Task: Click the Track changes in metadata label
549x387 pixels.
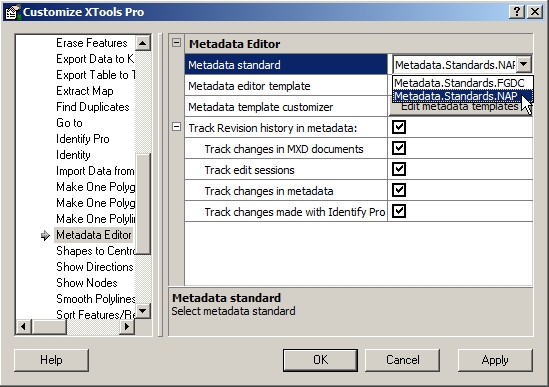Action: 269,191
